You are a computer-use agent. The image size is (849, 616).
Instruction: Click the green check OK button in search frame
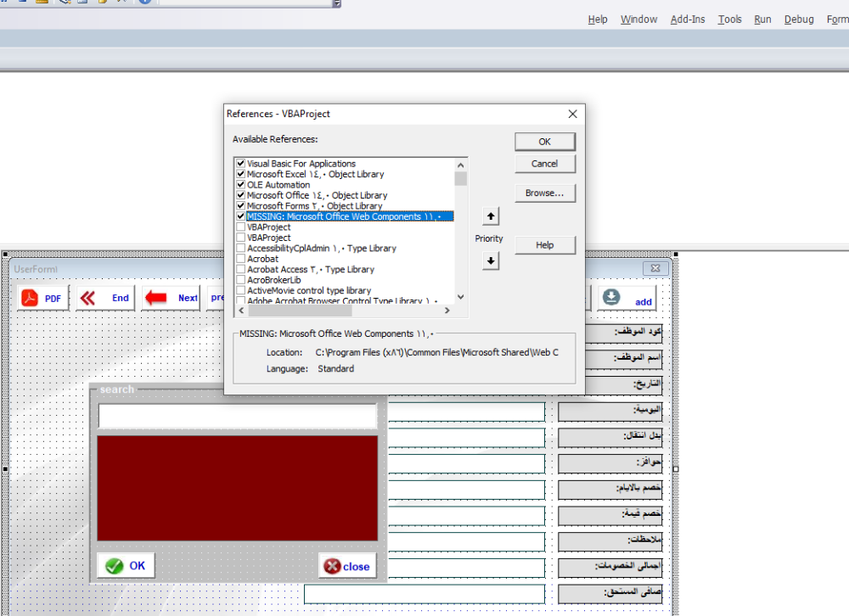[126, 566]
